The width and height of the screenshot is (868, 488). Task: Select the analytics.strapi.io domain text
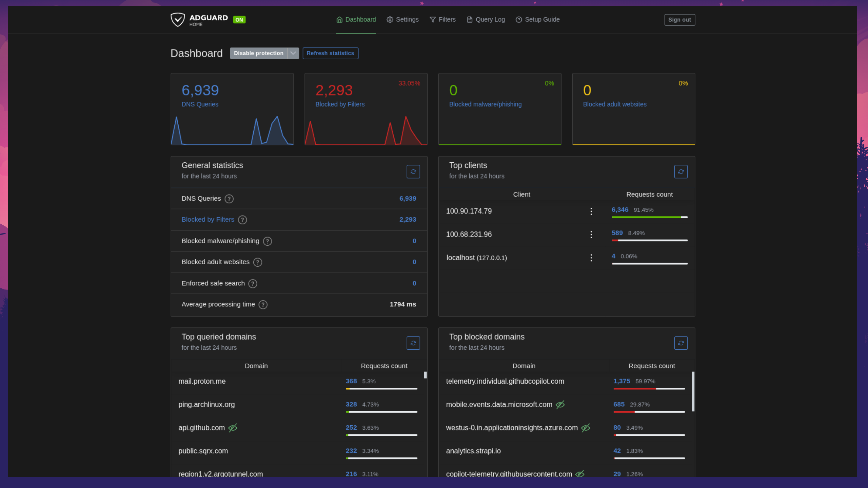point(473,451)
